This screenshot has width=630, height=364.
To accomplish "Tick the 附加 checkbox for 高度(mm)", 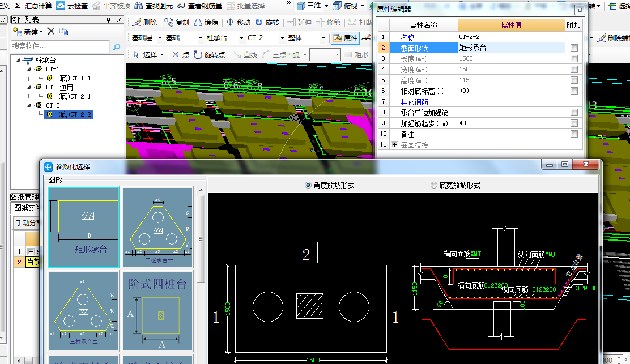I will point(574,80).
